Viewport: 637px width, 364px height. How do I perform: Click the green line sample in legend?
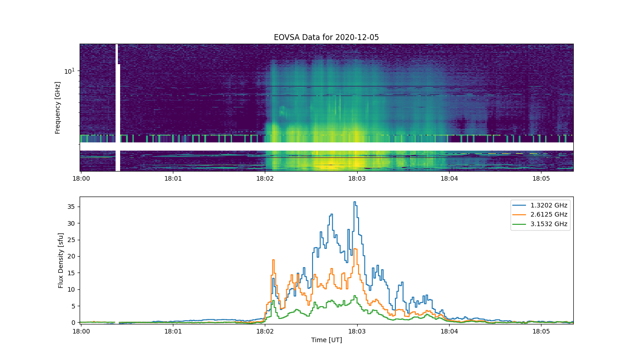click(x=520, y=224)
